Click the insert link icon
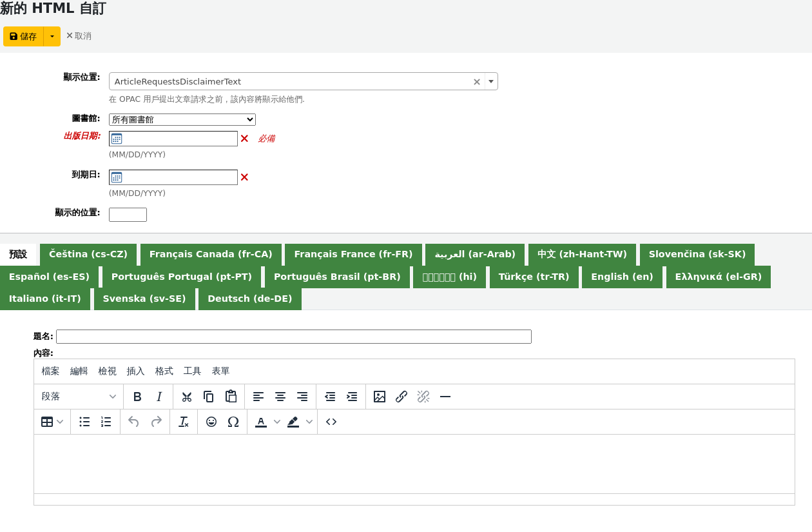The width and height of the screenshot is (812, 532). [x=401, y=397]
